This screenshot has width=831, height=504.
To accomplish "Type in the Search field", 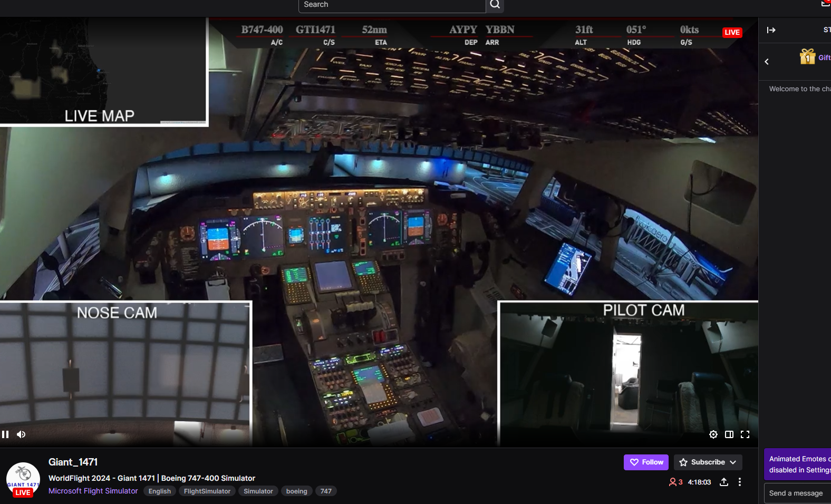I will tap(391, 5).
